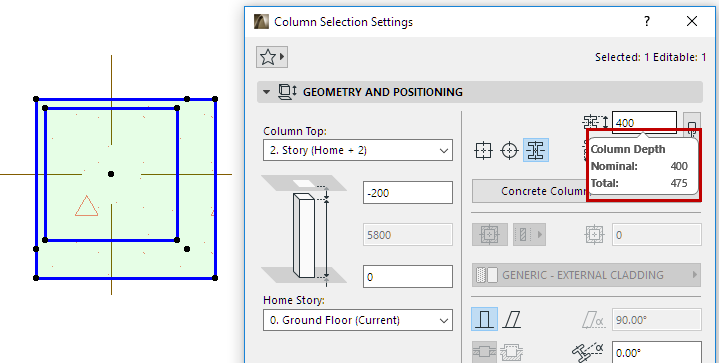
Task: Click the rotation angle field showing 0.00°
Action: (657, 352)
